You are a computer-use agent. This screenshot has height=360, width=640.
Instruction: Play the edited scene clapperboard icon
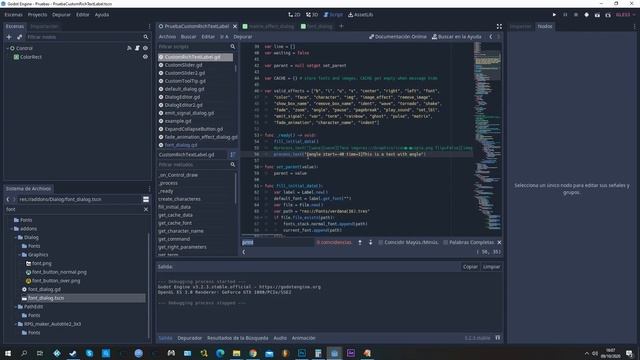tap(597, 15)
